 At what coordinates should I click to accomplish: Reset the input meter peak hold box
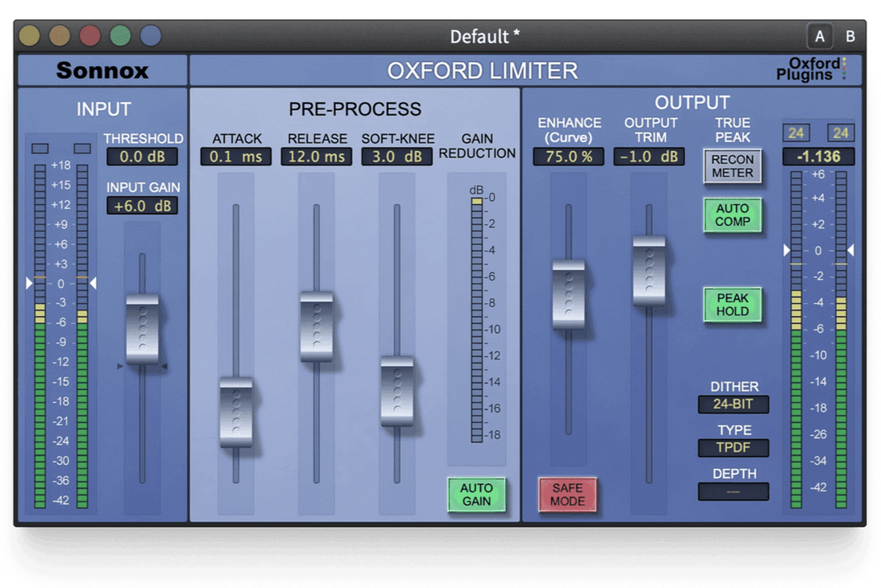click(40, 148)
